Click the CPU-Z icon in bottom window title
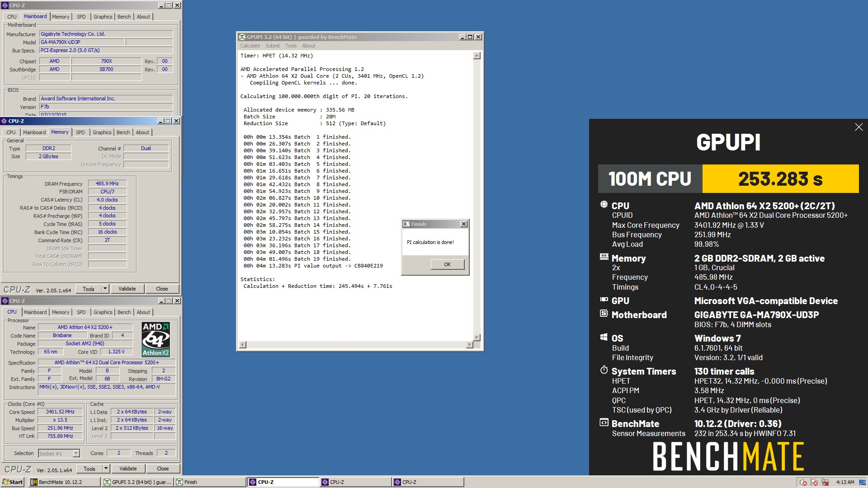The height and width of the screenshot is (488, 868). tap(5, 301)
